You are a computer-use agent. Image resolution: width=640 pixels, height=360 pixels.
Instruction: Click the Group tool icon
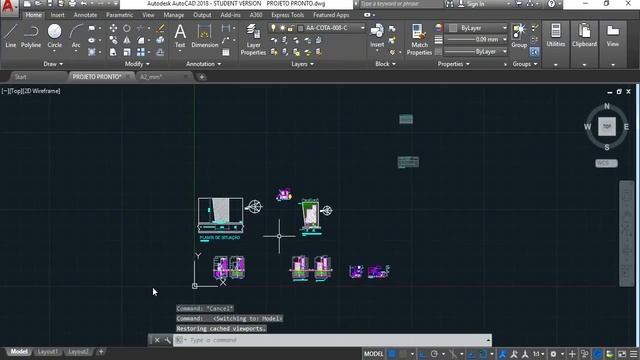[x=519, y=36]
